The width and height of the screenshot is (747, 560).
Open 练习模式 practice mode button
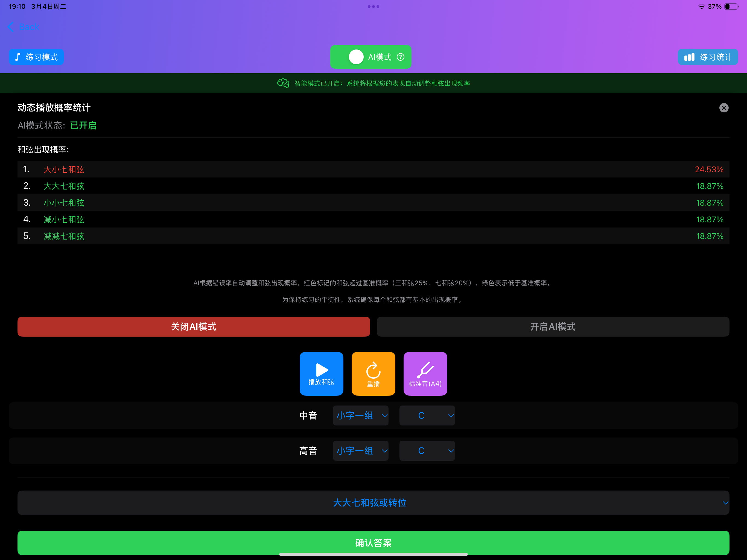[36, 57]
